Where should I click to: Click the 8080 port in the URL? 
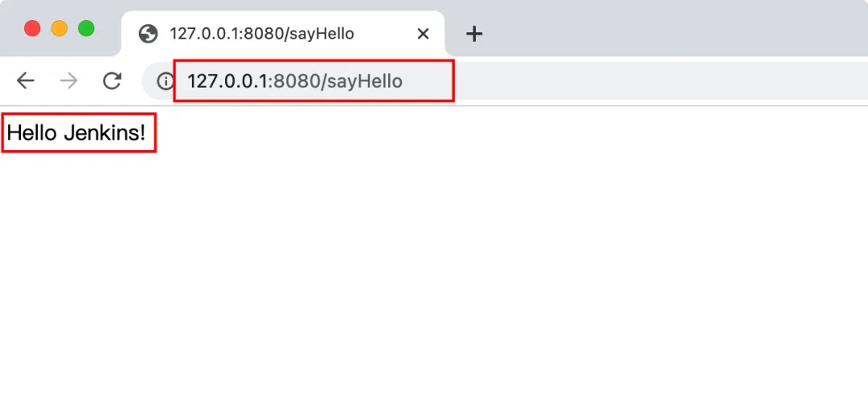click(x=297, y=81)
